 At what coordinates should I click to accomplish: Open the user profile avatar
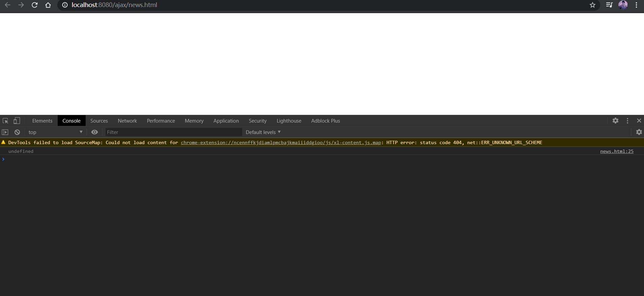pyautogui.click(x=623, y=5)
